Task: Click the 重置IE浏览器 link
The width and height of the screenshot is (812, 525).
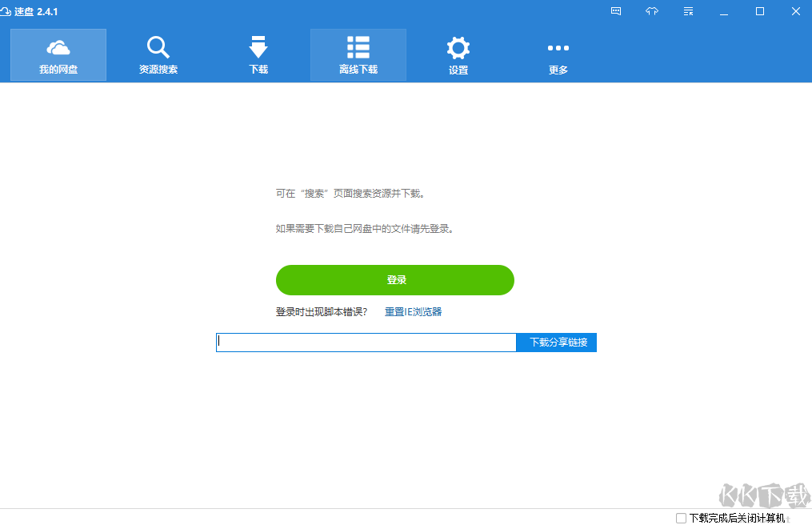Action: 414,311
